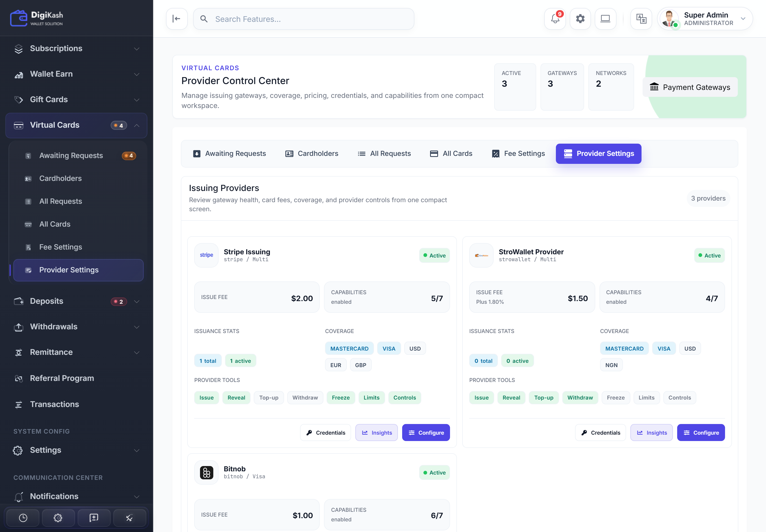Open Awaiting Requests in the sidebar
The height and width of the screenshot is (532, 766).
click(78, 156)
